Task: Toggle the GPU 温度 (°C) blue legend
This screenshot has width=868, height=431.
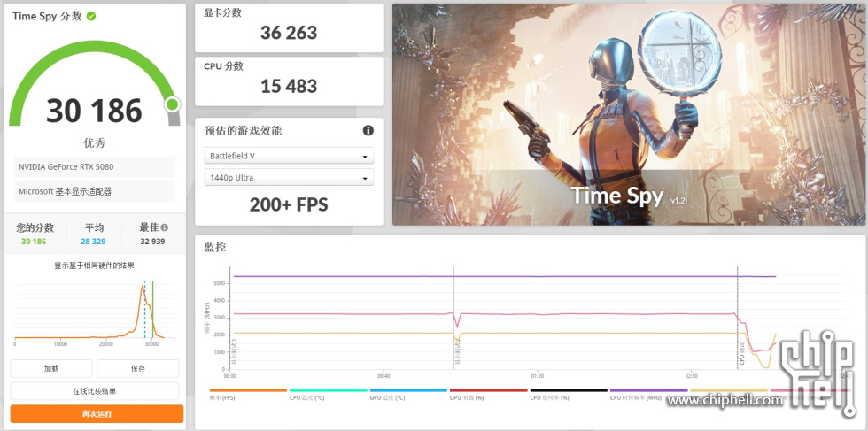Action: pos(408,394)
